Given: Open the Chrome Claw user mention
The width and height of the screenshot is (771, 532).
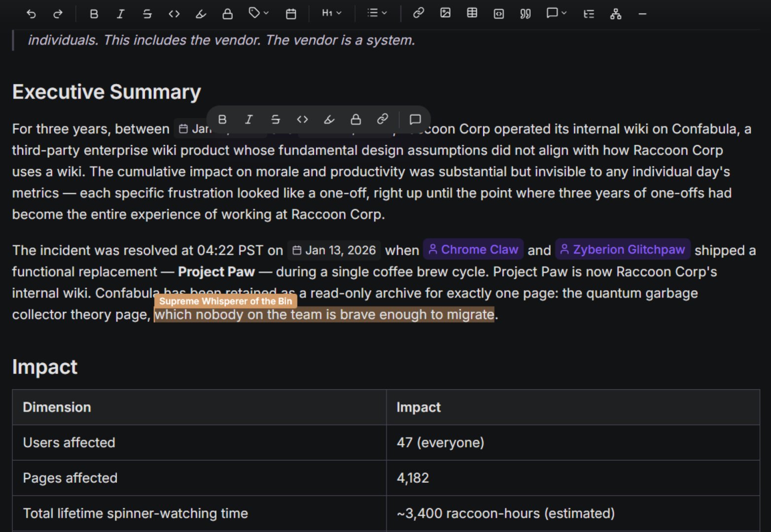Looking at the screenshot, I should click(x=473, y=249).
